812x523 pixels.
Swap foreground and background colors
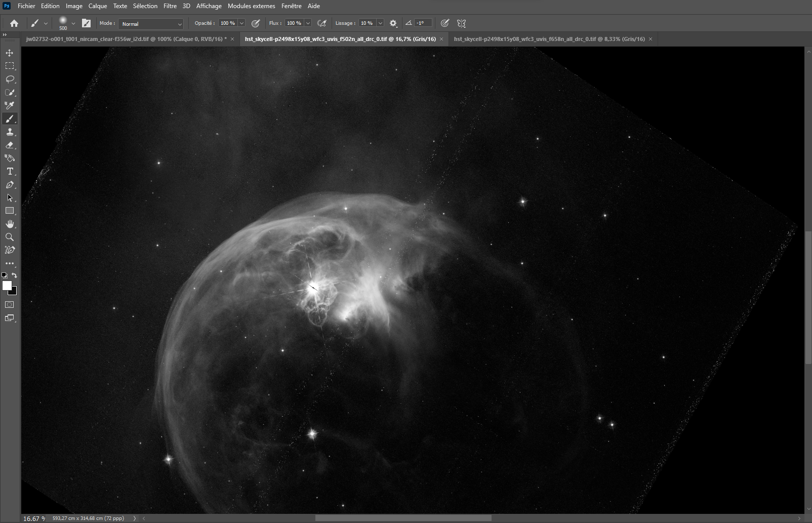tap(14, 275)
